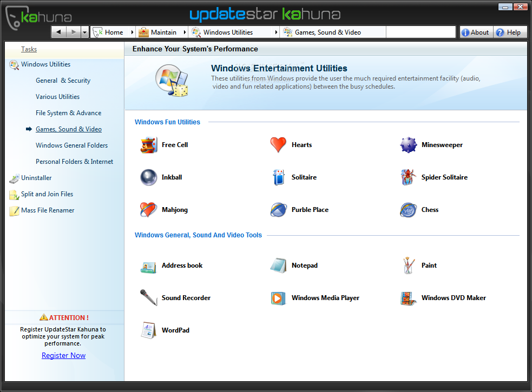Click the Windows Utilities breadcrumb icon
The image size is (532, 392).
[196, 32]
